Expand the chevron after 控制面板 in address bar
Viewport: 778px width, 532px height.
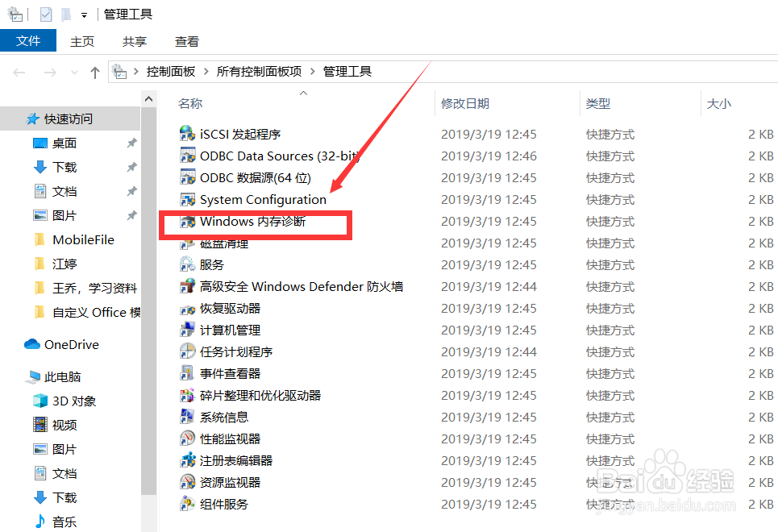[x=206, y=72]
